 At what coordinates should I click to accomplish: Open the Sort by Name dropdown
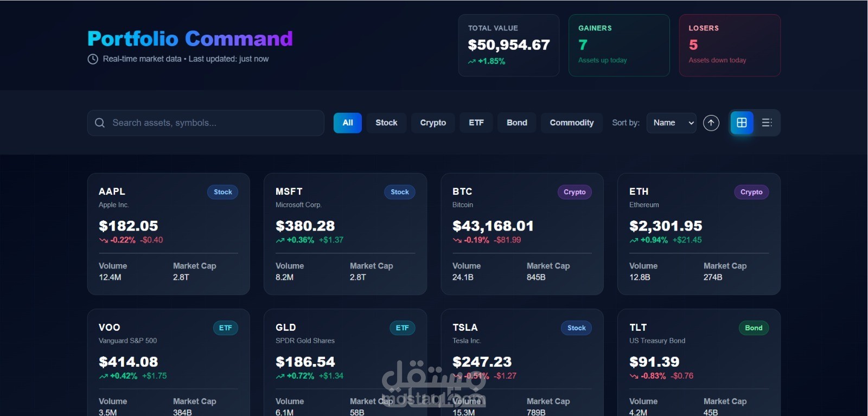click(x=672, y=123)
